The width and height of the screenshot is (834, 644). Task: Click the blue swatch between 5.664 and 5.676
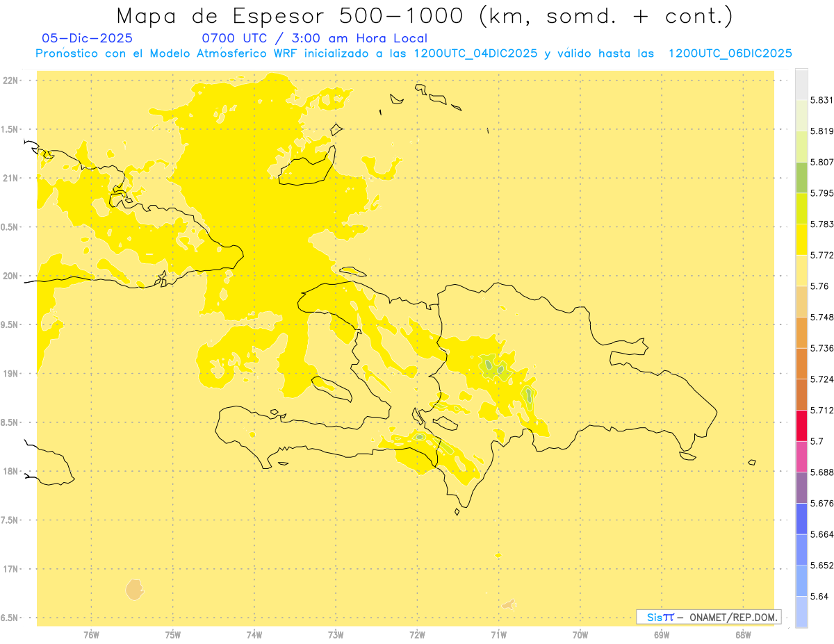pos(801,519)
